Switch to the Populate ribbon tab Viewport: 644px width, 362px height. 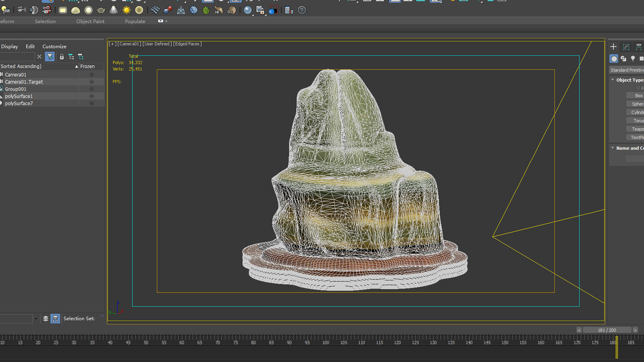(x=135, y=21)
